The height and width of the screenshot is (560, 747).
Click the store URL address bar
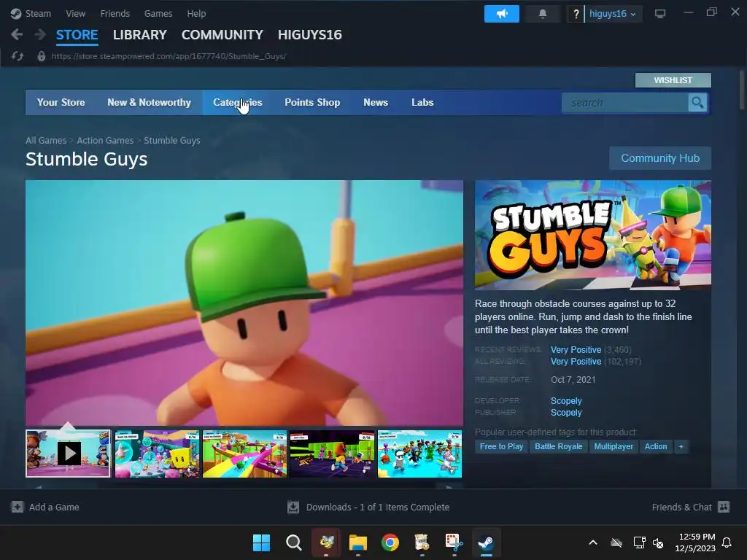coord(169,56)
